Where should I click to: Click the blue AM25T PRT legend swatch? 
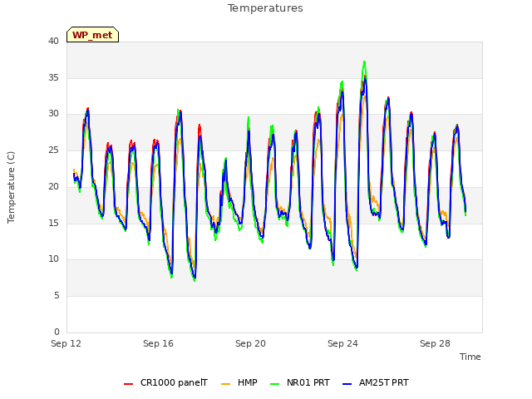click(347, 384)
